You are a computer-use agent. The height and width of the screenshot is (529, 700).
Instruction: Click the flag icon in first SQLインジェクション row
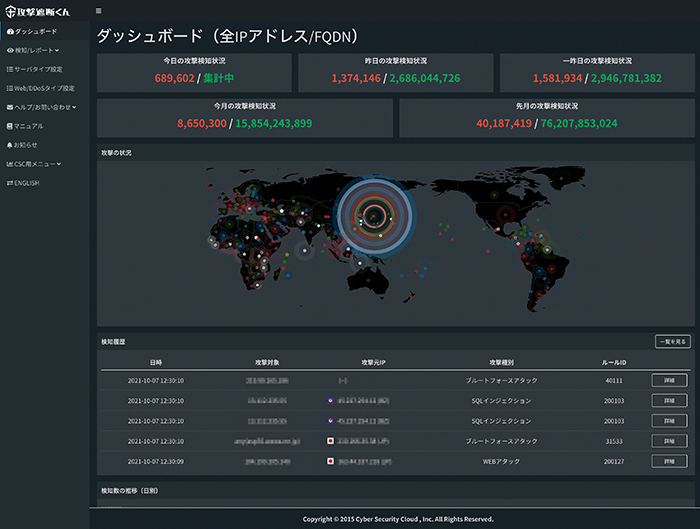click(330, 401)
